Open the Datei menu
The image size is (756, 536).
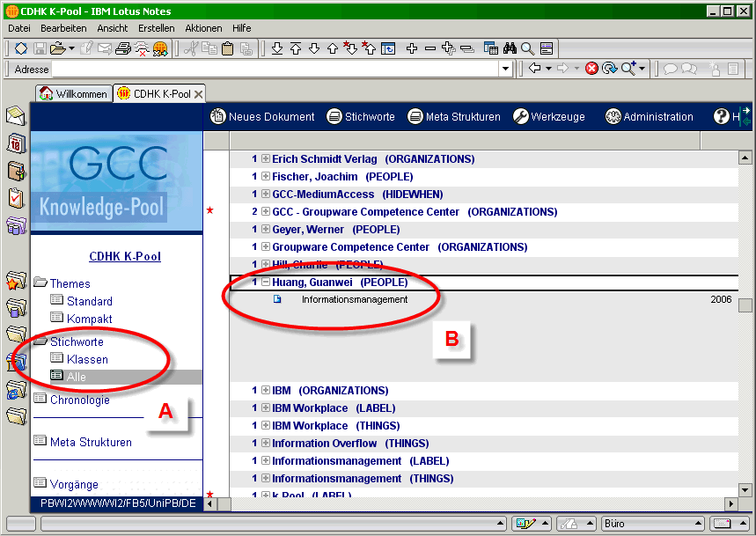[x=19, y=28]
